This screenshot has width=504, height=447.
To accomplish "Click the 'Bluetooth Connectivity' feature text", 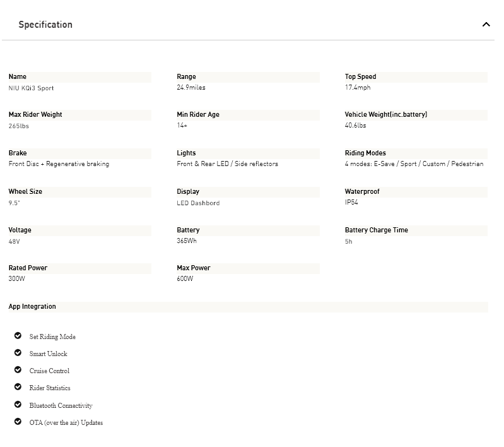I will tap(61, 406).
